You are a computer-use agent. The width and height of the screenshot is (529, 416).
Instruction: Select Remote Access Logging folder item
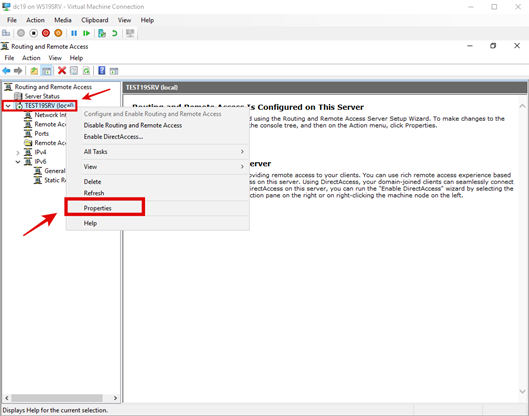(50, 143)
